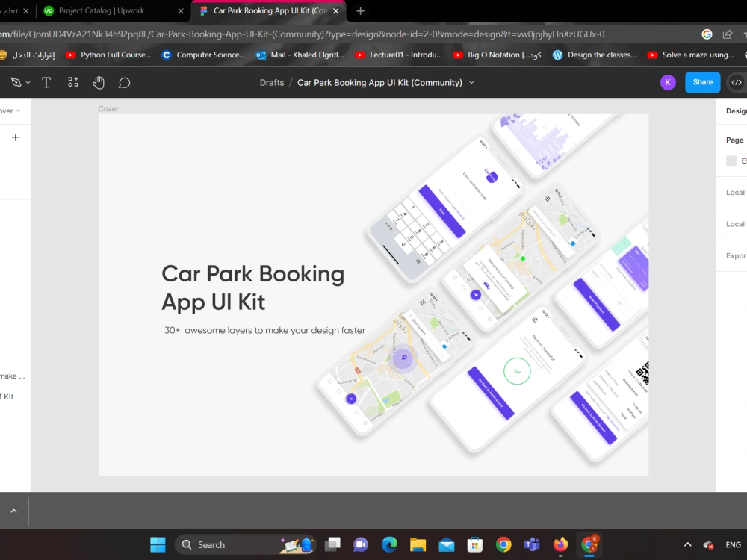Open Google Translate in the address bar
747x560 pixels.
tap(707, 34)
